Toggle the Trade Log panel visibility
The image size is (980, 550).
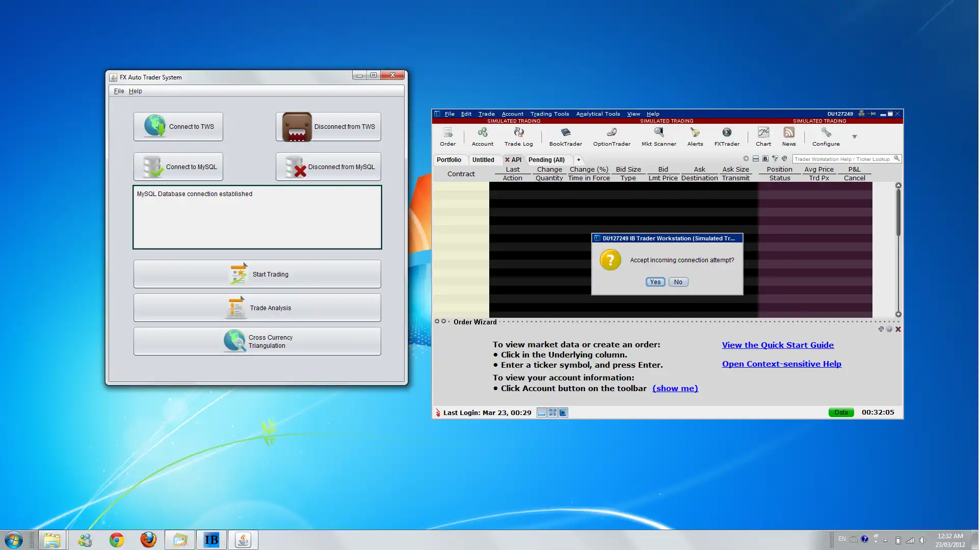[518, 136]
